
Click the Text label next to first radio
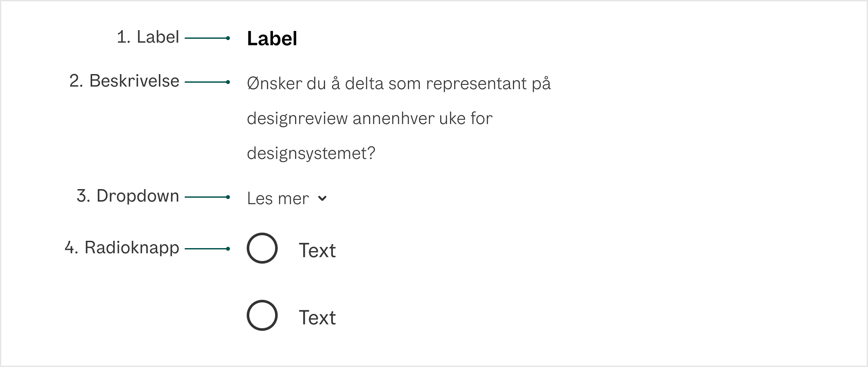tap(318, 250)
